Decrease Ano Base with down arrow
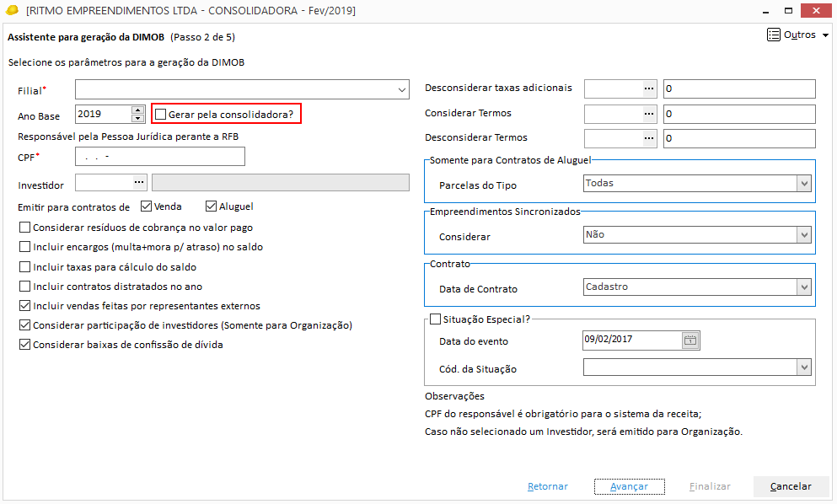 [x=138, y=118]
